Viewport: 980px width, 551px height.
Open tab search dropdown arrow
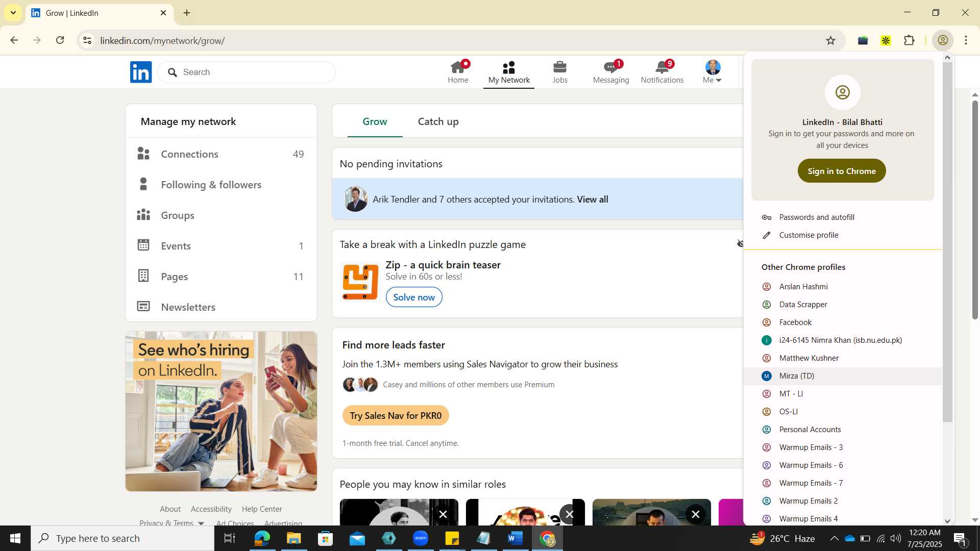(x=13, y=13)
